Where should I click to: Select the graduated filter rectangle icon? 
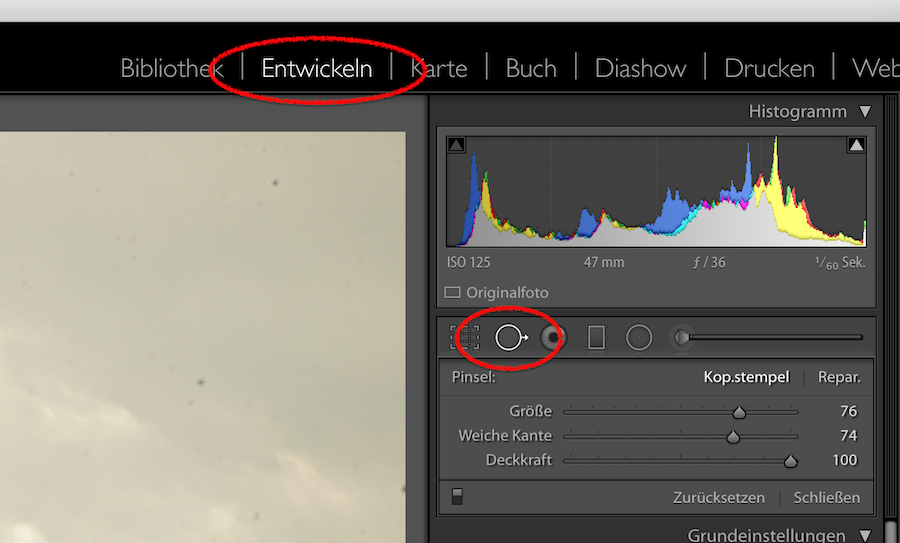point(596,338)
